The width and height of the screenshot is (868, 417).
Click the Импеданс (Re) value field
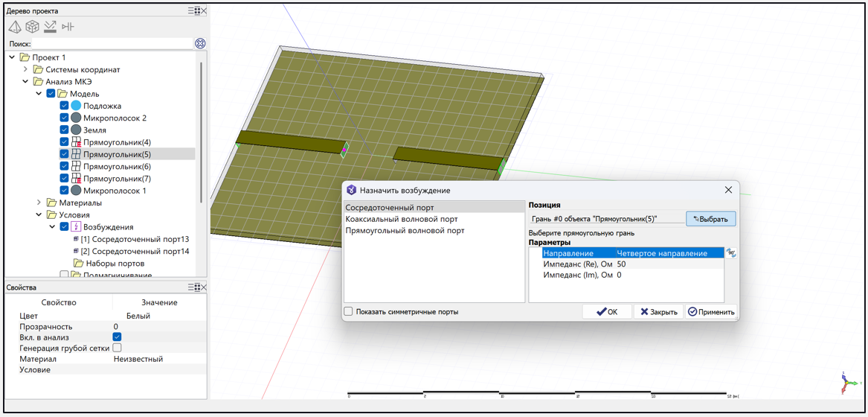tap(668, 264)
